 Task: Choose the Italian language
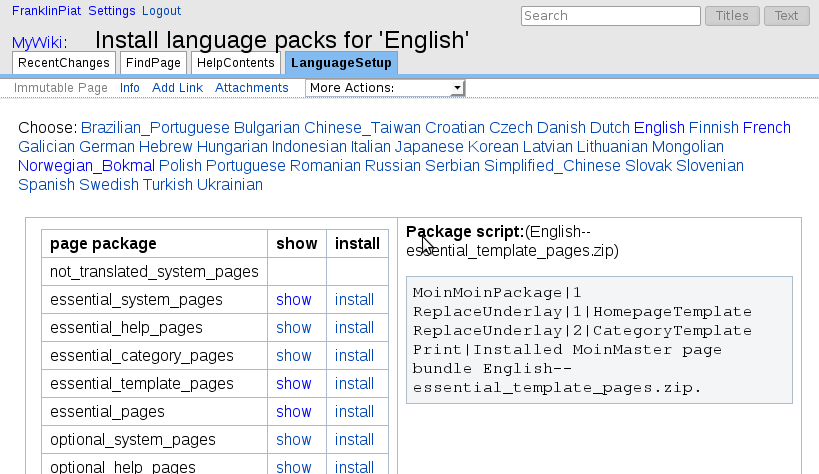click(x=370, y=146)
